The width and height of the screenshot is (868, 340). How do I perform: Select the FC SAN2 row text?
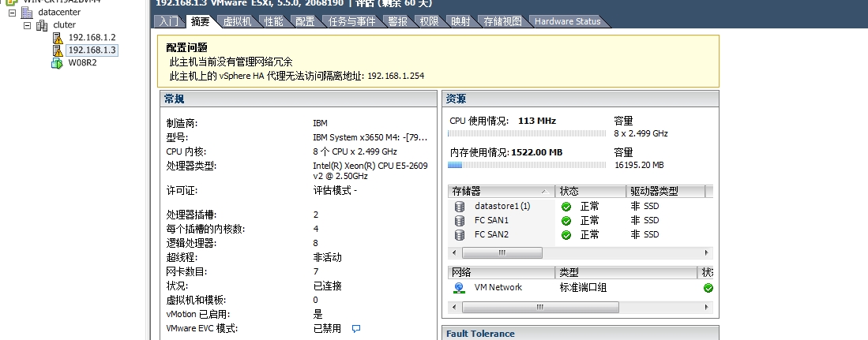pyautogui.click(x=491, y=234)
